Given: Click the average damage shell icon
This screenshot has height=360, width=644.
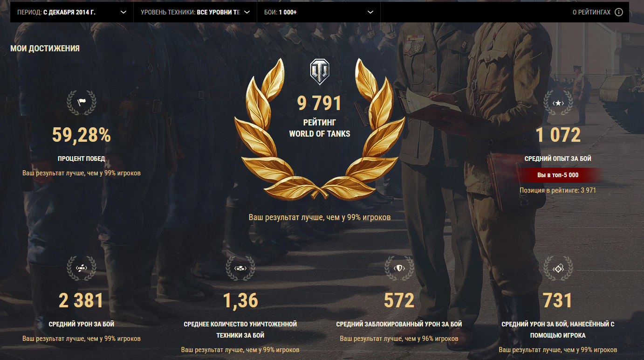Looking at the screenshot, I should click(82, 268).
